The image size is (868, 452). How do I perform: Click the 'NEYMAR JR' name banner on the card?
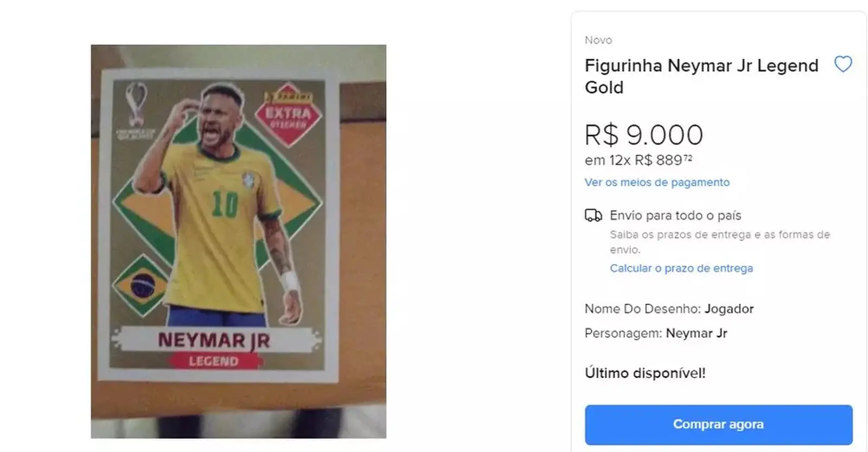coord(216,340)
